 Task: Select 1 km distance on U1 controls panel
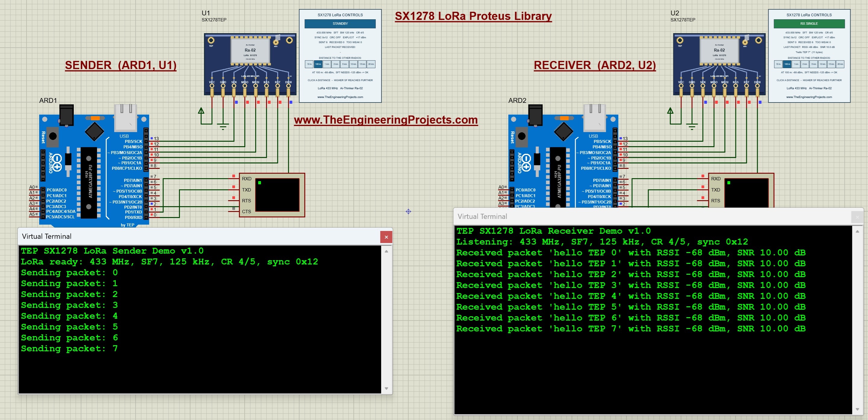327,64
